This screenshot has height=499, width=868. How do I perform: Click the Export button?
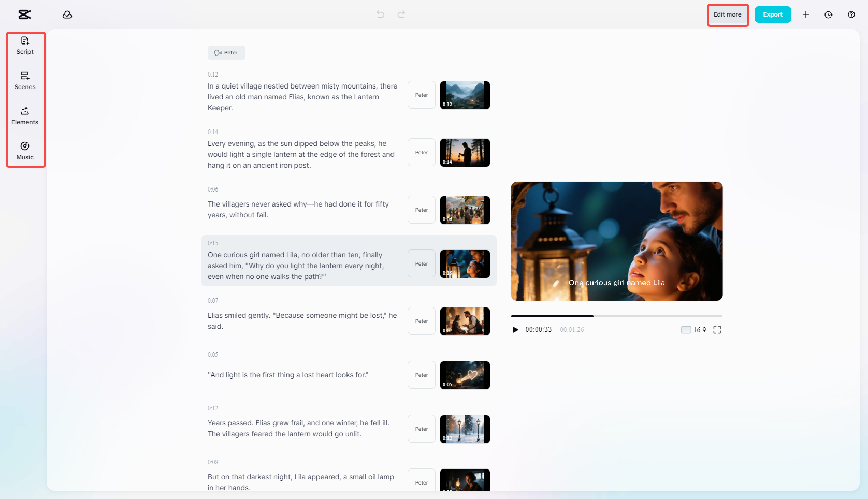(773, 14)
